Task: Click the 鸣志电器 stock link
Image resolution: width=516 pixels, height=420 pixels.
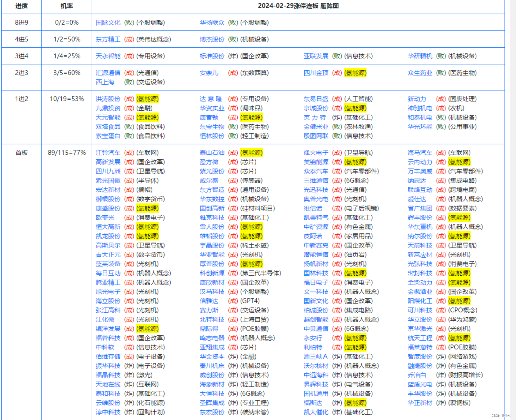Action: (212, 338)
